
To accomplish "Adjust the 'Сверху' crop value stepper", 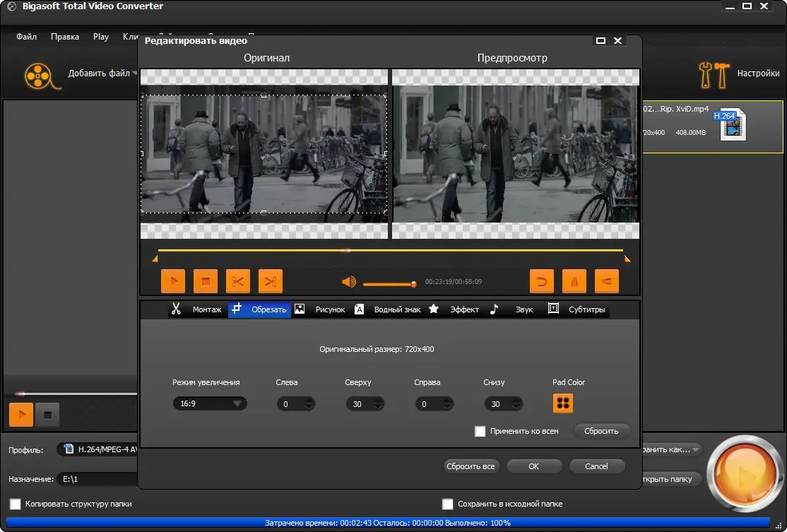I will tap(379, 404).
